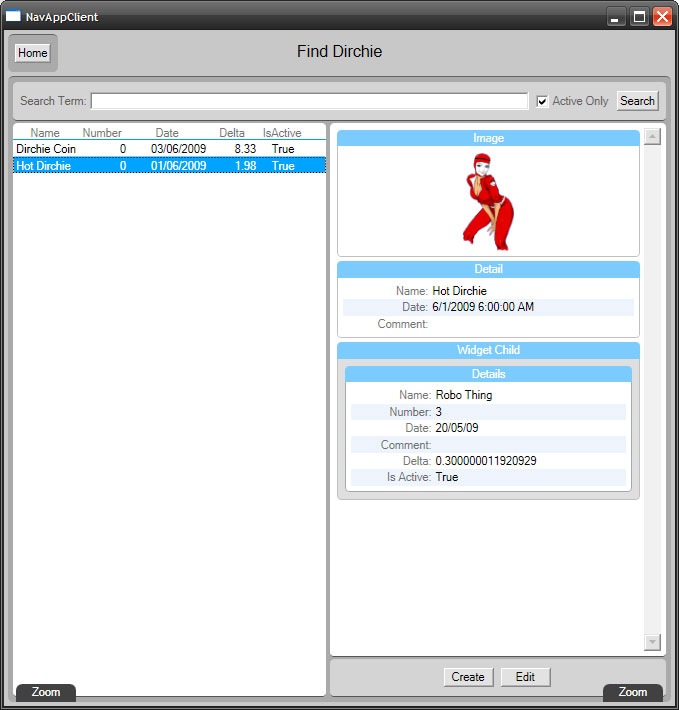The width and height of the screenshot is (679, 710).
Task: Open the left Zoom tab
Action: 46,692
